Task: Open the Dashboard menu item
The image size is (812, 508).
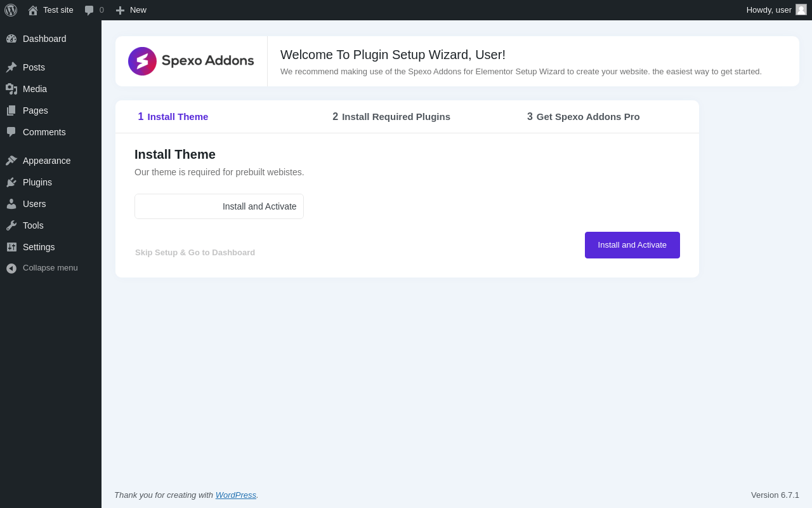Action: (51, 39)
